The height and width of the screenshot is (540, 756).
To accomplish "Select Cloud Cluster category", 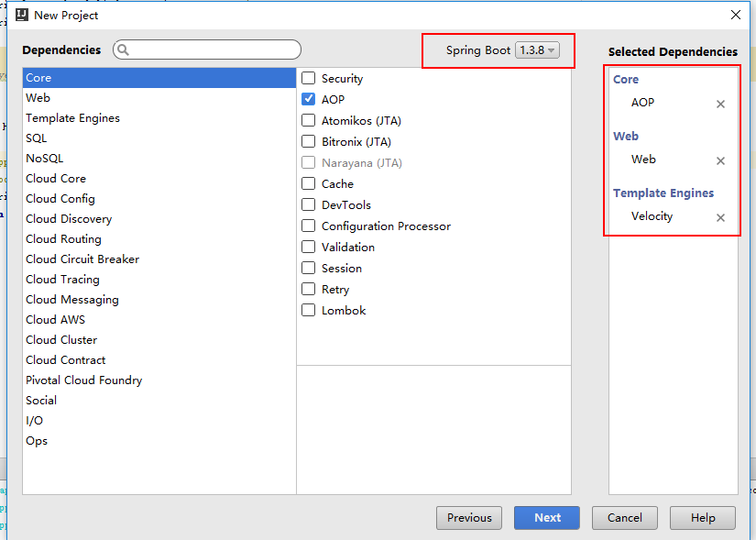I will click(159, 340).
